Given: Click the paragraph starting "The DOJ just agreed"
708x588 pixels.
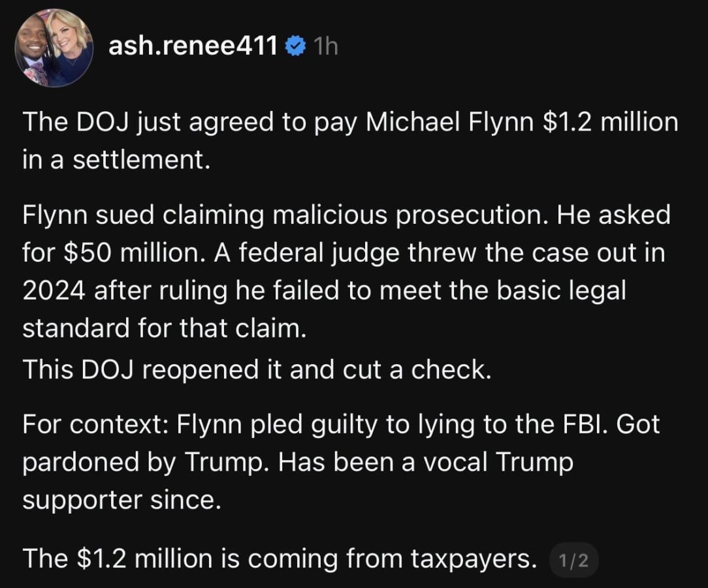Looking at the screenshot, I should 350,141.
